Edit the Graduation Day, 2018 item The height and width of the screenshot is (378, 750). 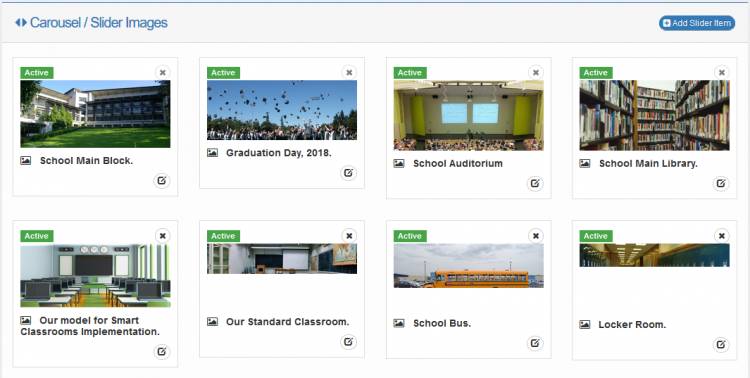tap(348, 173)
